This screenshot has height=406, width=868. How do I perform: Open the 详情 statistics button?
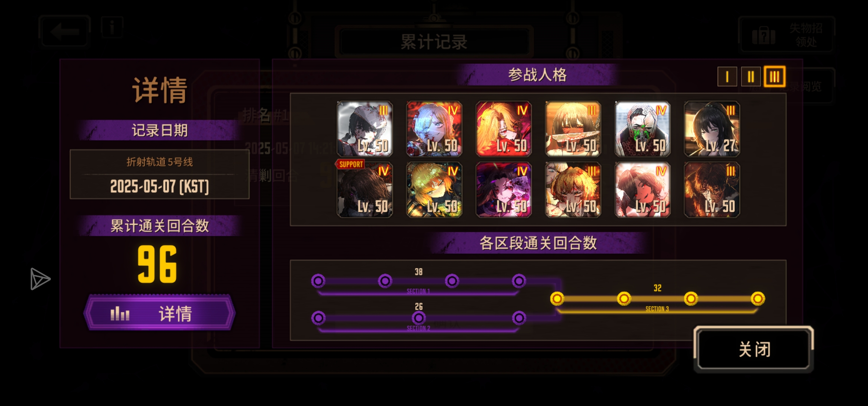[160, 313]
